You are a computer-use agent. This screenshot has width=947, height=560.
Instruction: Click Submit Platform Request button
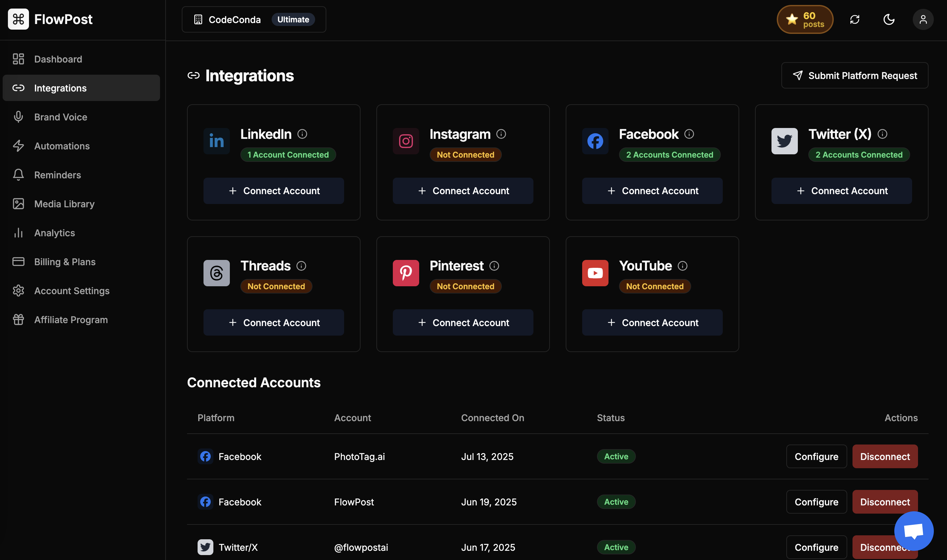pyautogui.click(x=854, y=75)
